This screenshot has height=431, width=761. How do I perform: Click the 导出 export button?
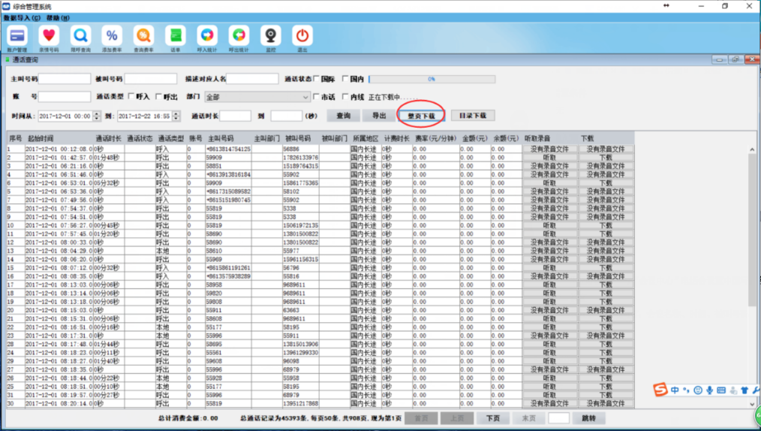(379, 116)
